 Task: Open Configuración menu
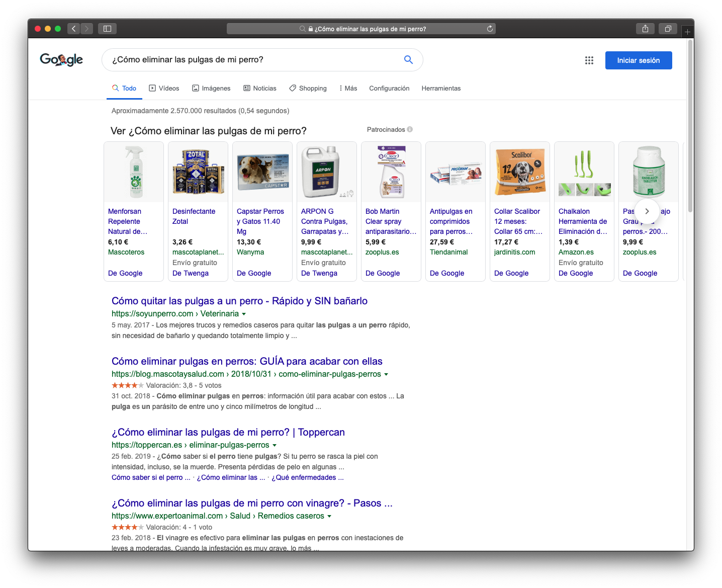[389, 88]
